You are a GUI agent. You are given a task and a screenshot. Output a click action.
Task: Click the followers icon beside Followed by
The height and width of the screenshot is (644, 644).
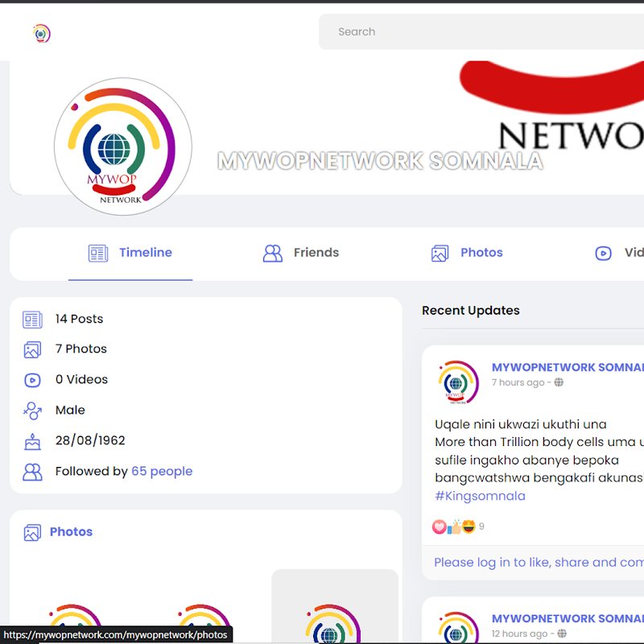32,472
